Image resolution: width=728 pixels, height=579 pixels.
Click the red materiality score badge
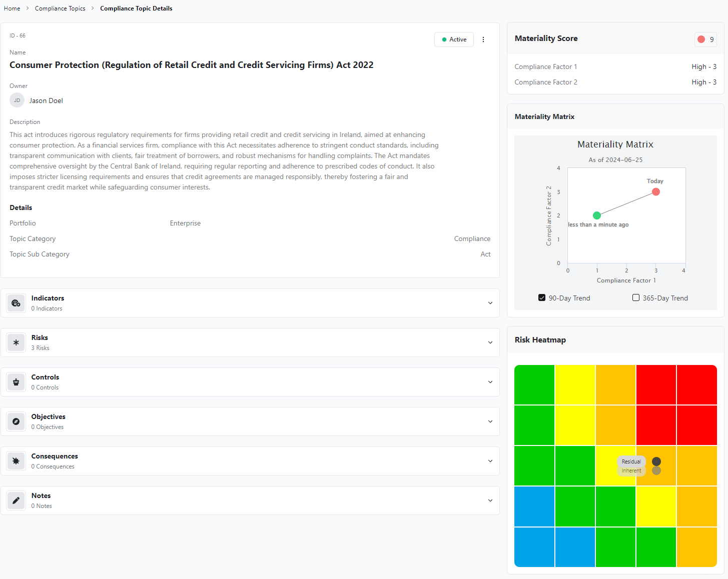click(705, 39)
